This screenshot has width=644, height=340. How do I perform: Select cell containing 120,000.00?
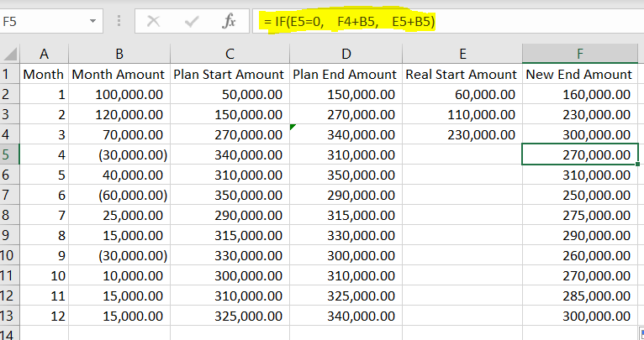point(119,114)
